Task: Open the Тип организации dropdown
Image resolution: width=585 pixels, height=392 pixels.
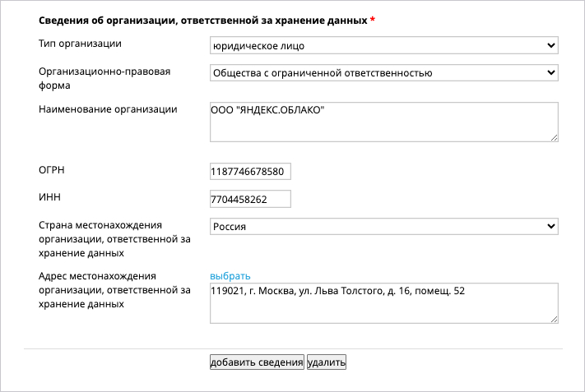Action: pyautogui.click(x=384, y=45)
